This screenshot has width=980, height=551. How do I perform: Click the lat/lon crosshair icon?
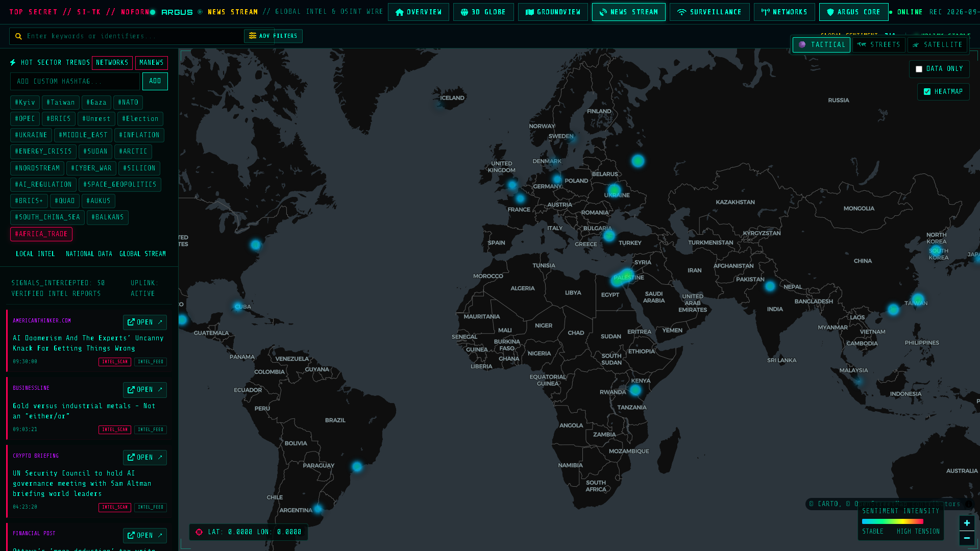point(199,532)
